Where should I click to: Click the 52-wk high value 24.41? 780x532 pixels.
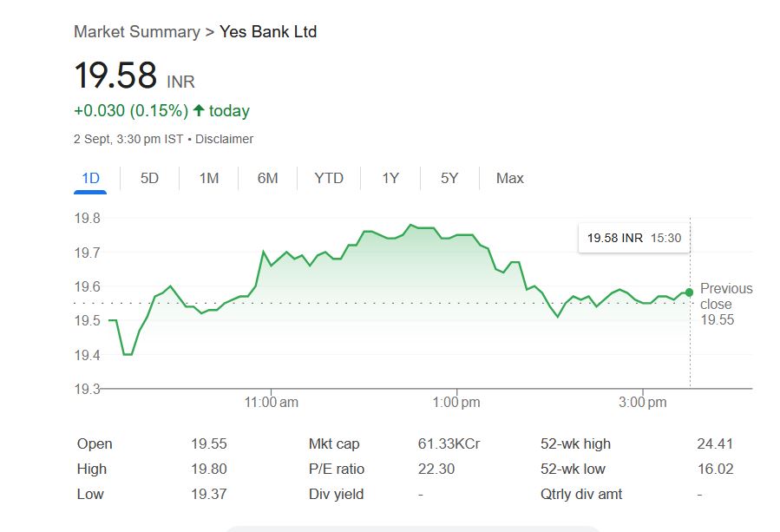tap(715, 444)
